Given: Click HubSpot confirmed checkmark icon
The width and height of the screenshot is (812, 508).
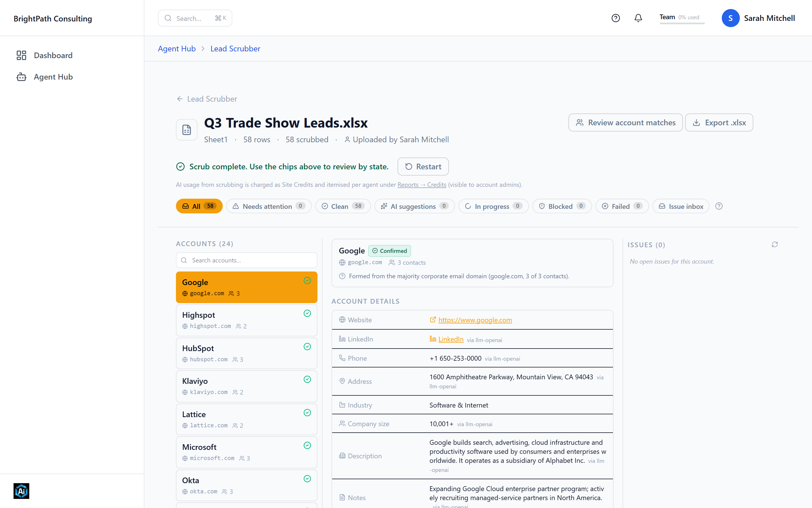Looking at the screenshot, I should tap(307, 346).
